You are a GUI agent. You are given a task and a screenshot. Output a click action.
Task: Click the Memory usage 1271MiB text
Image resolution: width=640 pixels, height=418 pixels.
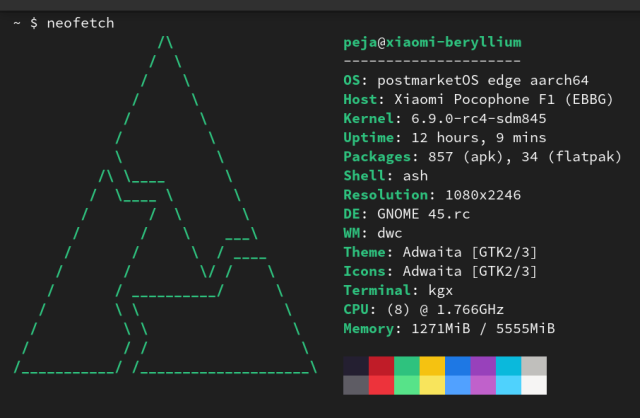pos(483,329)
